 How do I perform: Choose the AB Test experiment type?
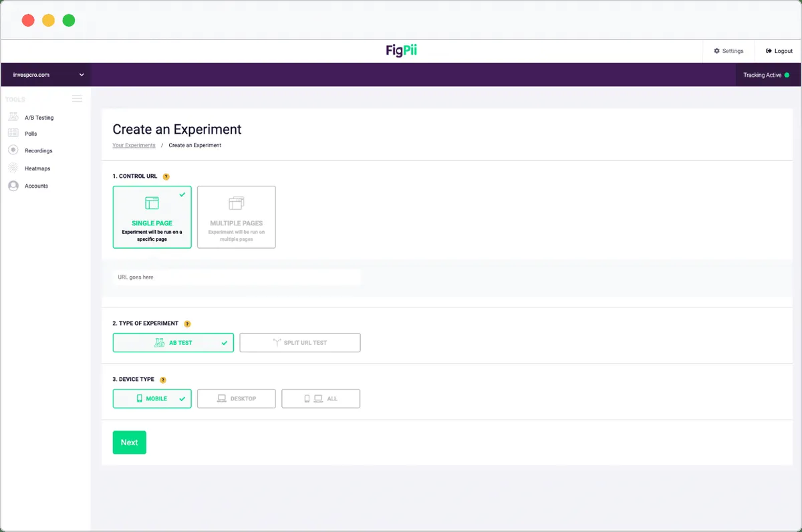point(173,342)
